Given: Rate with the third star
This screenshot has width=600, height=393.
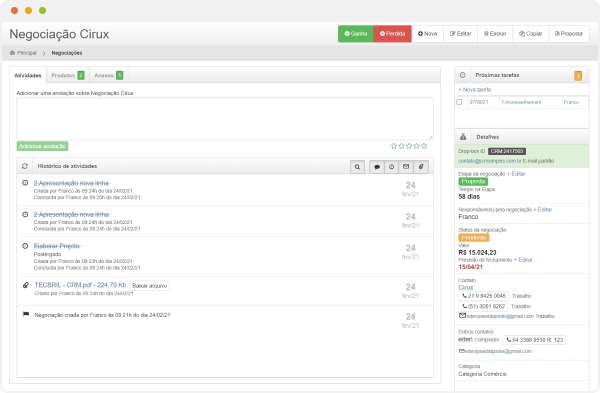Looking at the screenshot, I should tap(409, 146).
